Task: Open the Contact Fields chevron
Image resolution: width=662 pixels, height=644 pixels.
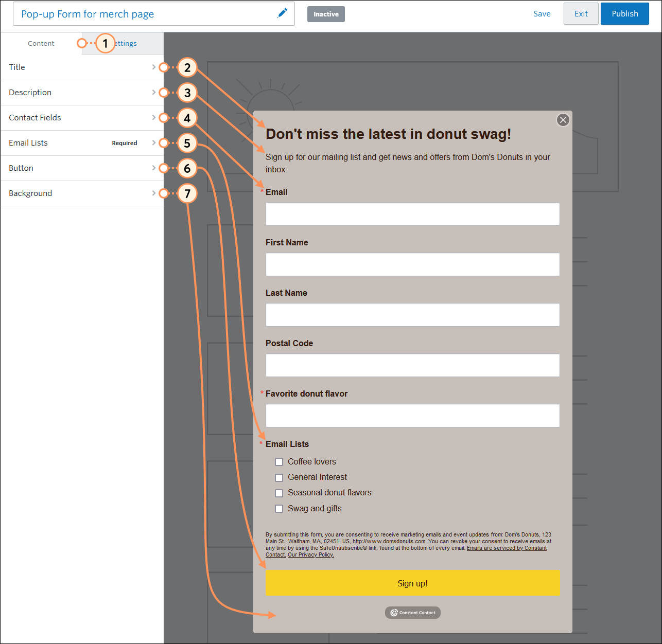Action: (153, 117)
